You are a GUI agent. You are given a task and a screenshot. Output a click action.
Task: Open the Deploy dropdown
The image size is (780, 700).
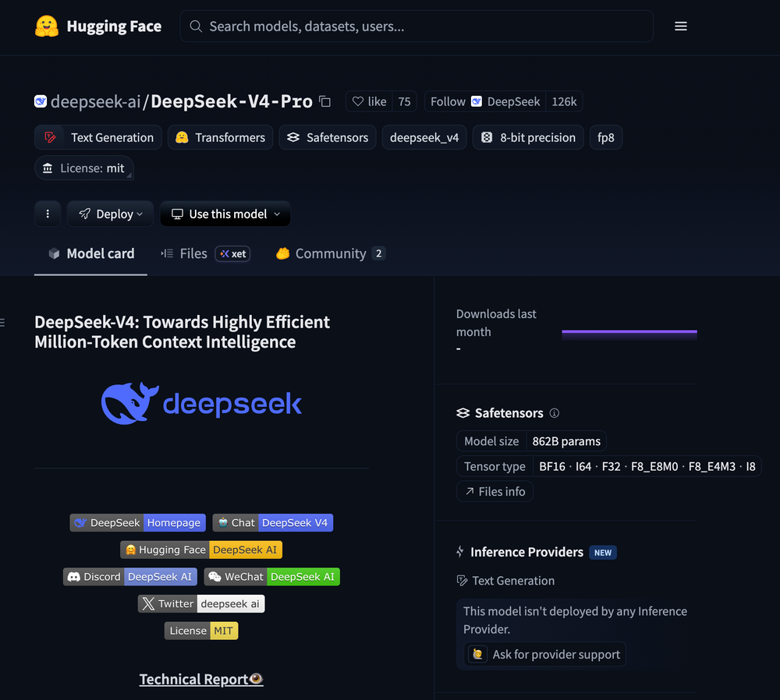point(109,214)
